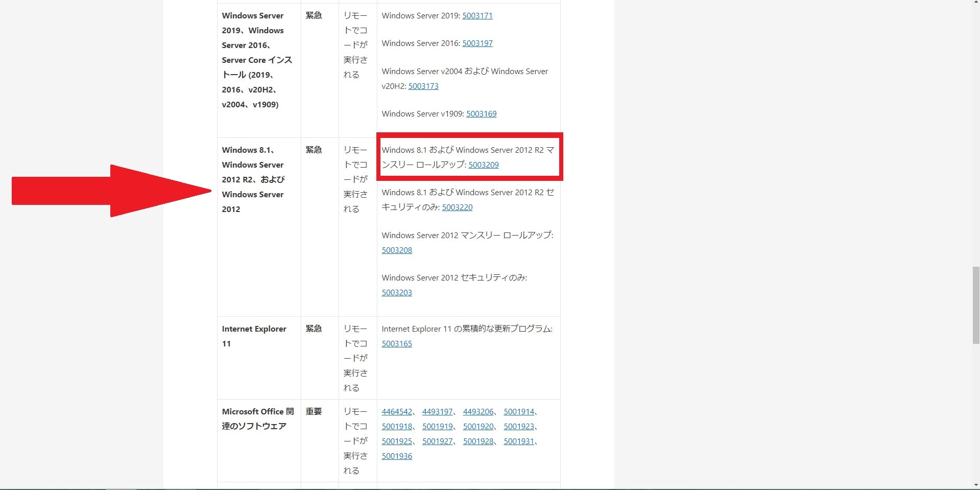This screenshot has width=980, height=490.
Task: Open Office KB link 5001918
Action: [397, 427]
